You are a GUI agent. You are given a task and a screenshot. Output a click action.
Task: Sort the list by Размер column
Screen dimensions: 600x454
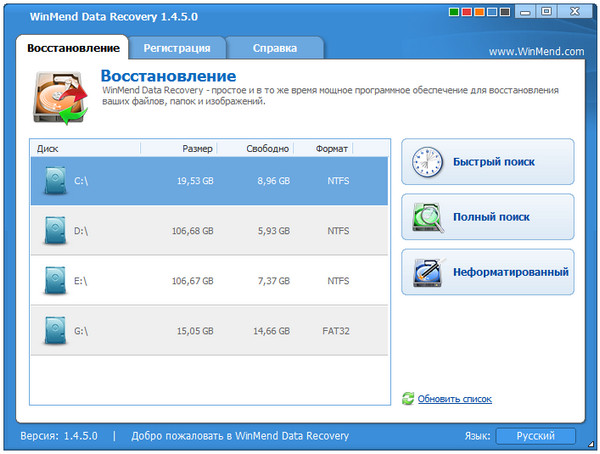(197, 149)
